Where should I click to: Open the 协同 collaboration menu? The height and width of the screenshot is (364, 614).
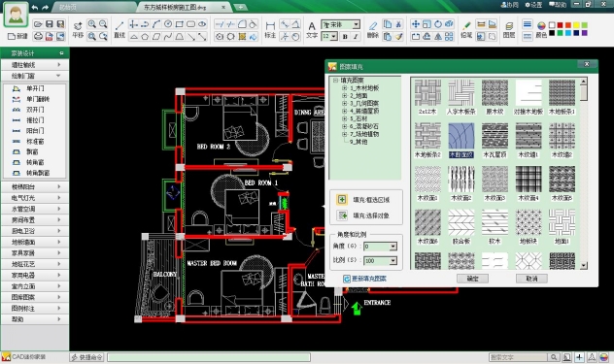510,5
